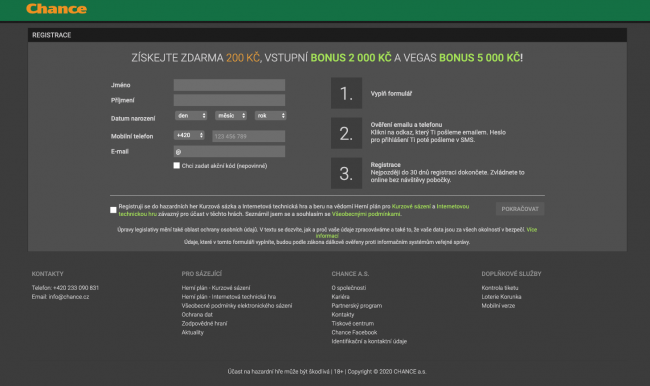Screen dimensions: 650x386
Task: Open the Kariéra footer link
Action: tap(340, 297)
